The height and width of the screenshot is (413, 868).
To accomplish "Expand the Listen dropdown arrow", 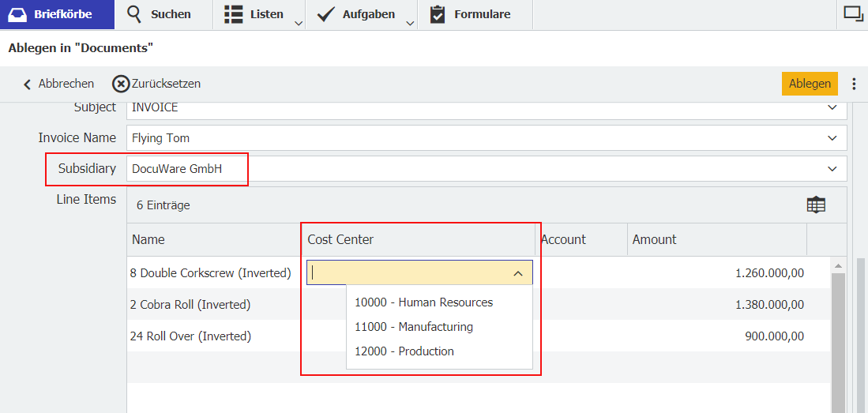I will click(298, 22).
